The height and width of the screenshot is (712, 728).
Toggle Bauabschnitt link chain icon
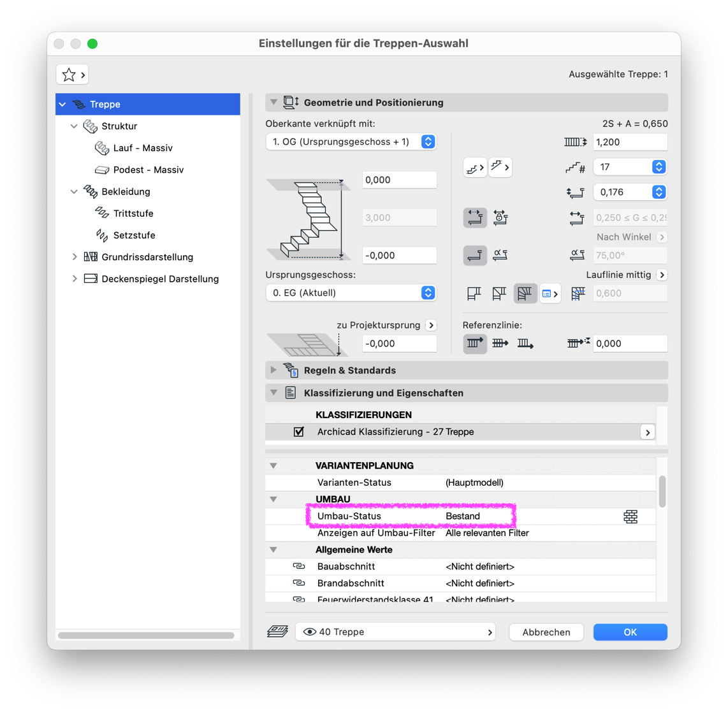click(x=299, y=566)
